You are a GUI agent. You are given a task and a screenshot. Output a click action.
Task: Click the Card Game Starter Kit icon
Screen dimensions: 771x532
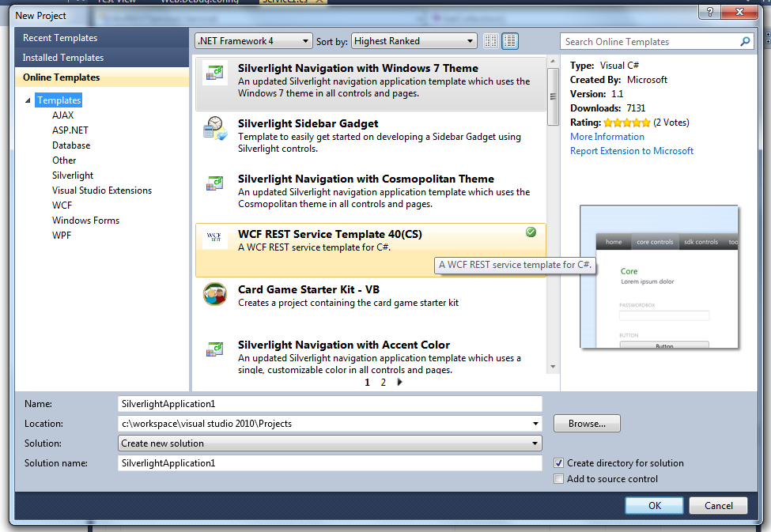215,294
